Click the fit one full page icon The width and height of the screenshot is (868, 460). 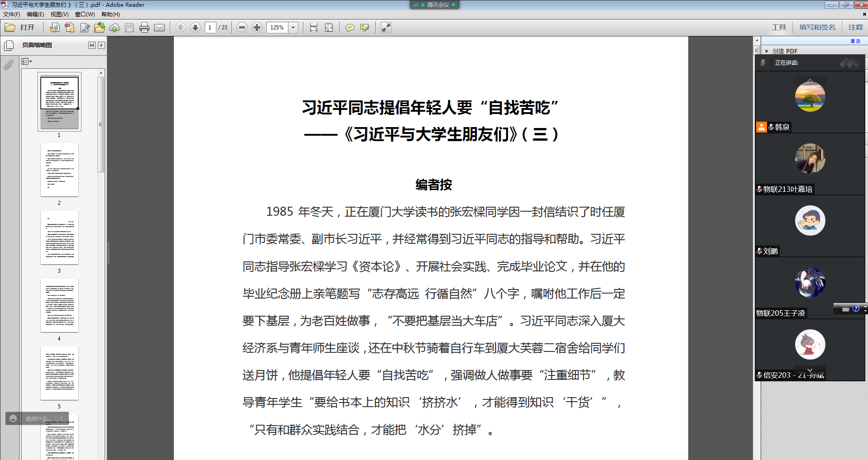[329, 28]
